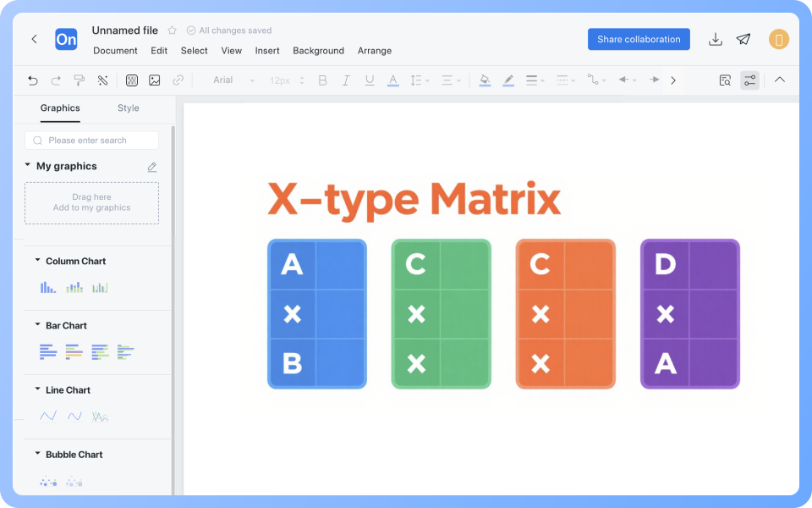
Task: Undo the last action
Action: click(32, 80)
